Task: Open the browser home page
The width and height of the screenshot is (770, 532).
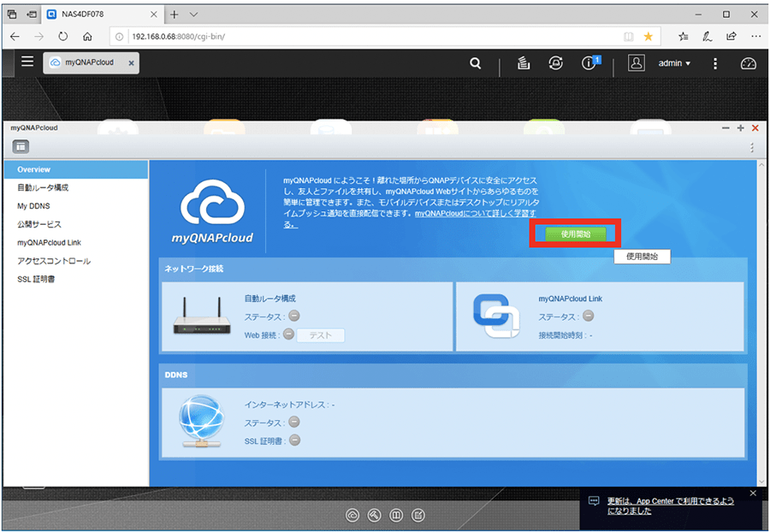Action: pyautogui.click(x=87, y=37)
